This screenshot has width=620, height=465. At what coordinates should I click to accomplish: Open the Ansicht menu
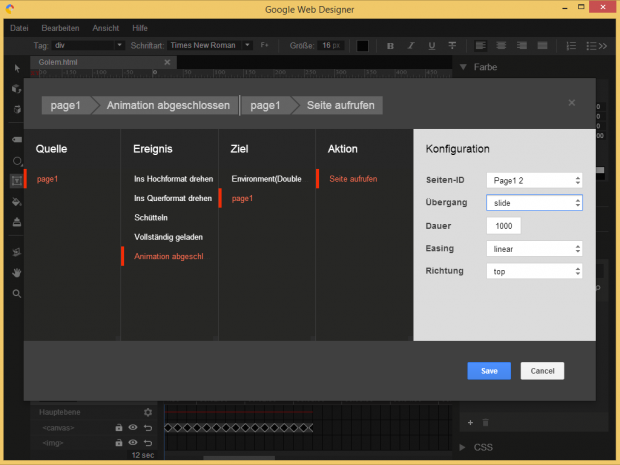[107, 28]
